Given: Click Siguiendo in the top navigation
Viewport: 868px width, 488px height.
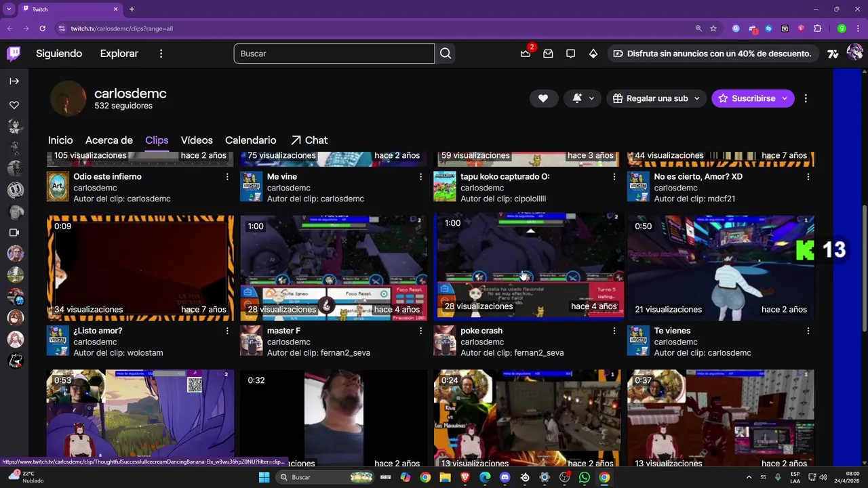Looking at the screenshot, I should [x=59, y=54].
